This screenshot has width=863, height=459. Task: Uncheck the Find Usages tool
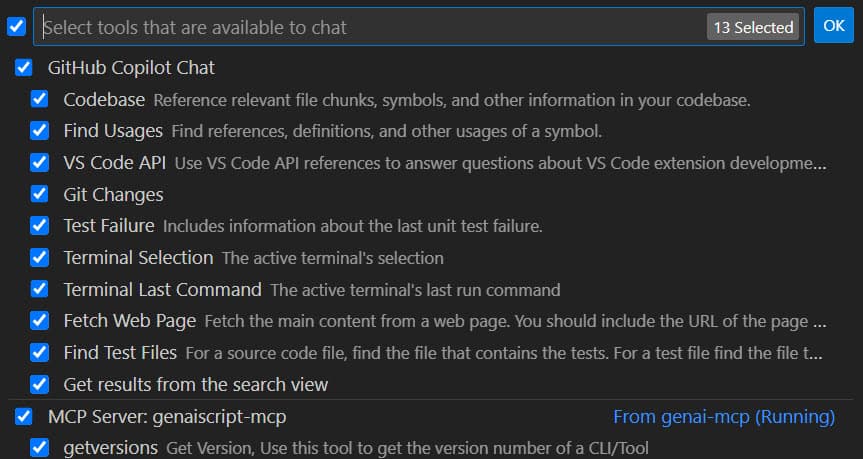(39, 131)
